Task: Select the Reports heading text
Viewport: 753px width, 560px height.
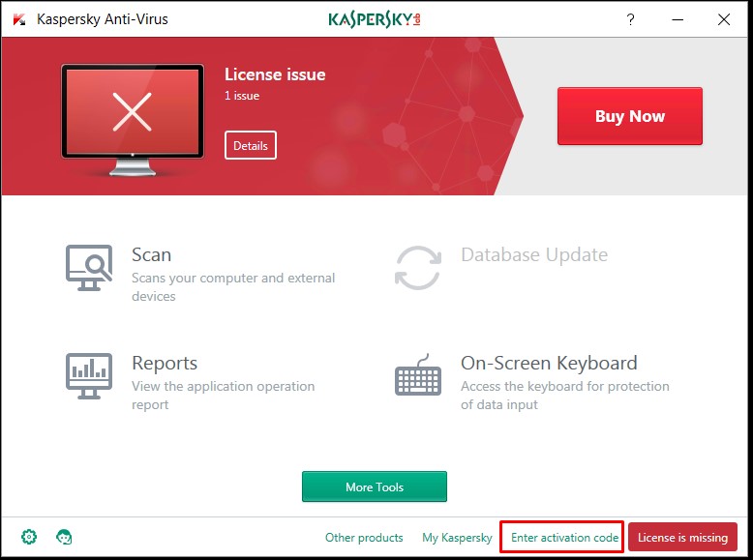Action: coord(165,364)
